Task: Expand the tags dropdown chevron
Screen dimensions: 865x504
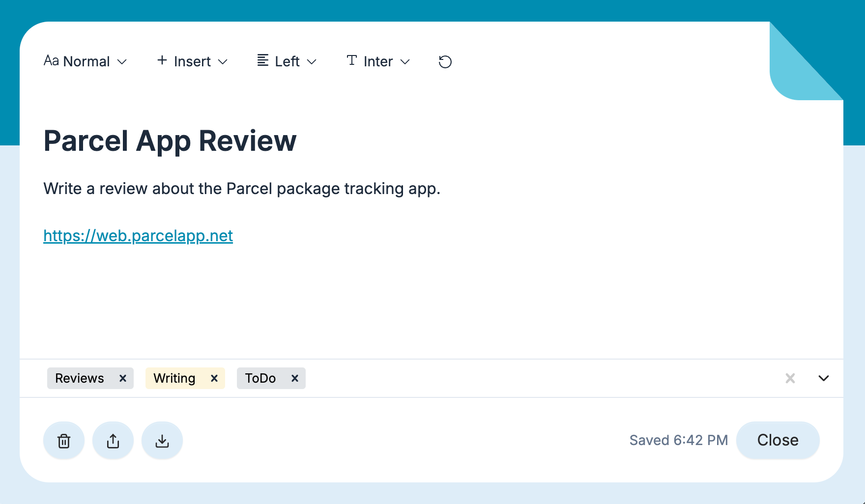Action: click(x=824, y=378)
